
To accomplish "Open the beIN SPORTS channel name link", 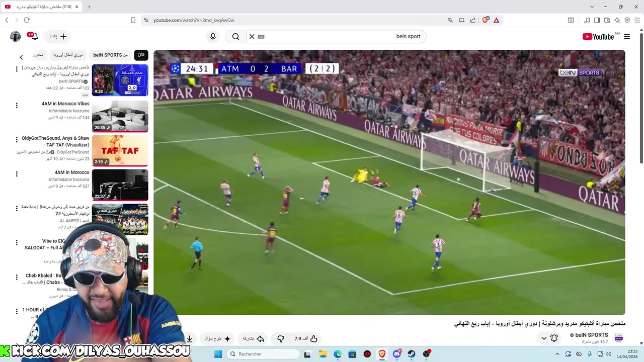I will 592,335.
